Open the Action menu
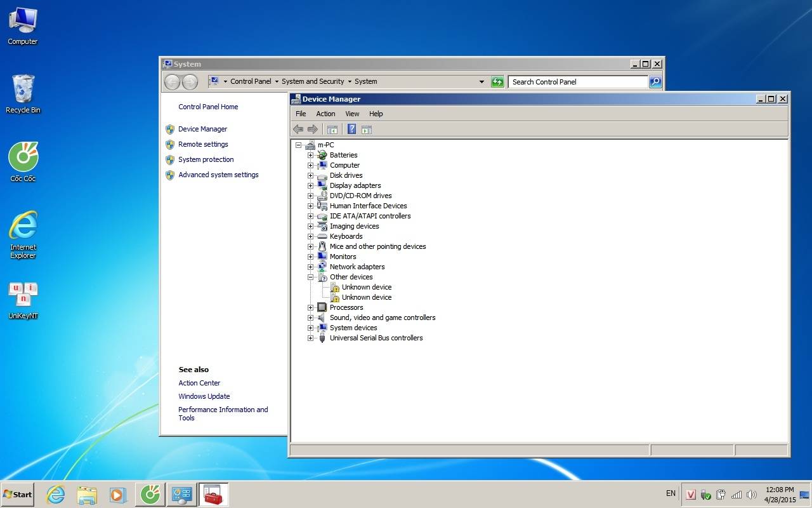 point(325,114)
